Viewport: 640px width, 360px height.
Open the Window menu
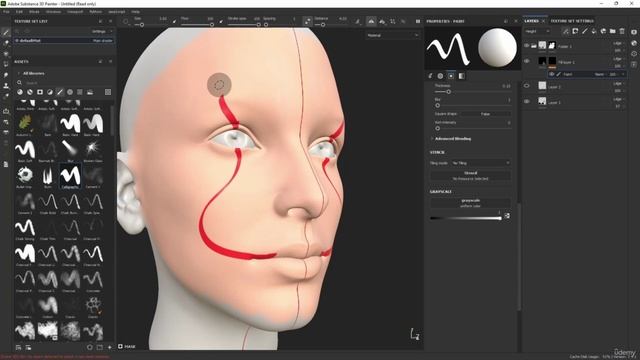[53, 12]
